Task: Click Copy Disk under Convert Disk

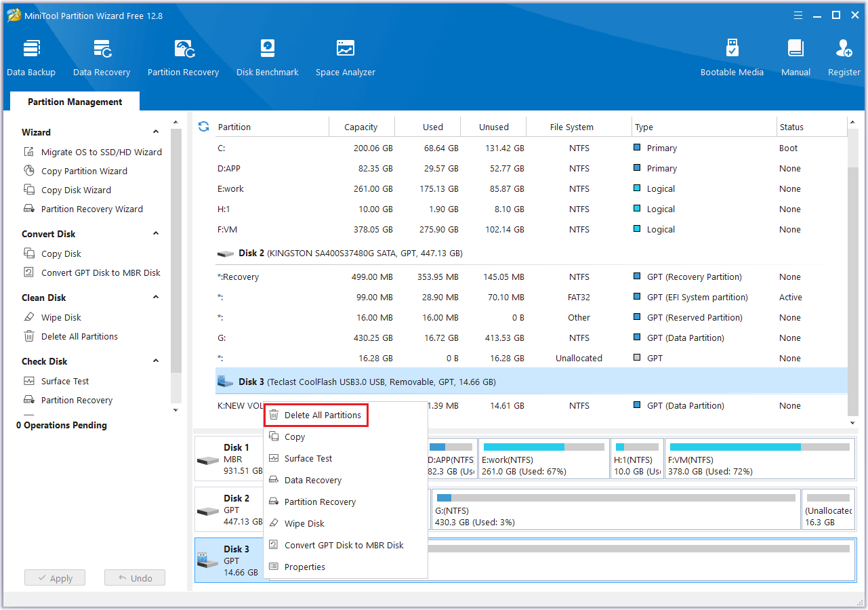Action: click(53, 253)
